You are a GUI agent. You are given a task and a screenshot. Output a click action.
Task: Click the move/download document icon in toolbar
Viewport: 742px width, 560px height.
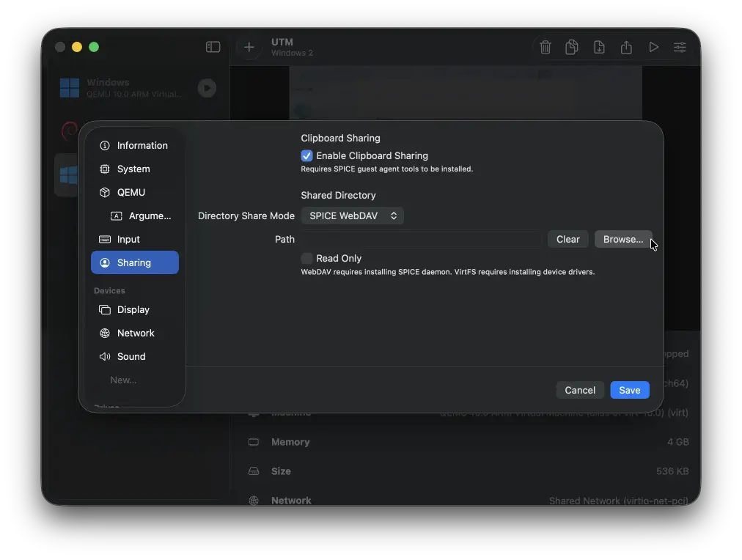point(599,47)
